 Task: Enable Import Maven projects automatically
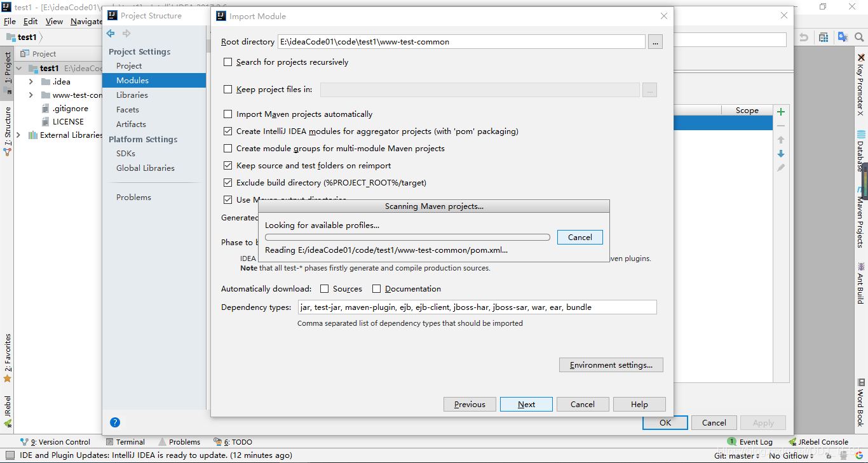[x=227, y=114]
